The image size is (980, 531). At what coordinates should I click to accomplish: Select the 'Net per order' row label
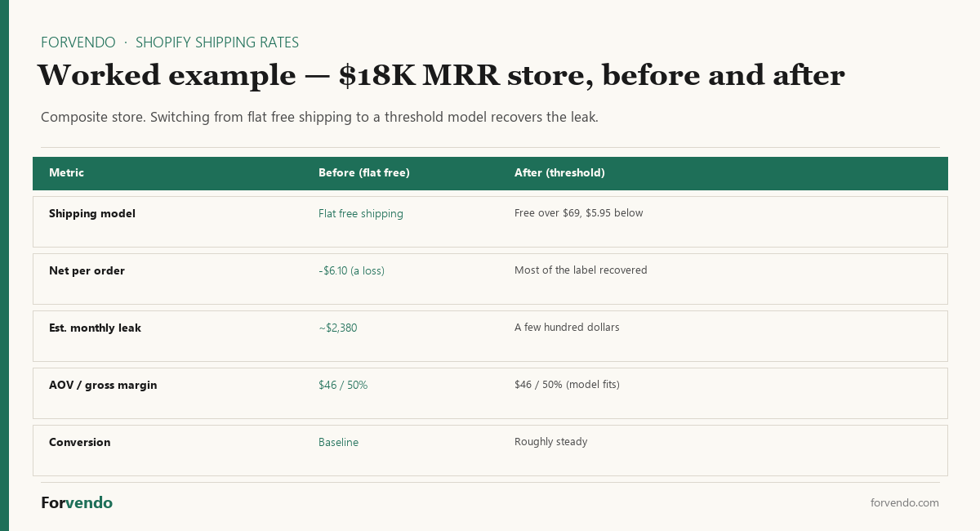(x=87, y=271)
